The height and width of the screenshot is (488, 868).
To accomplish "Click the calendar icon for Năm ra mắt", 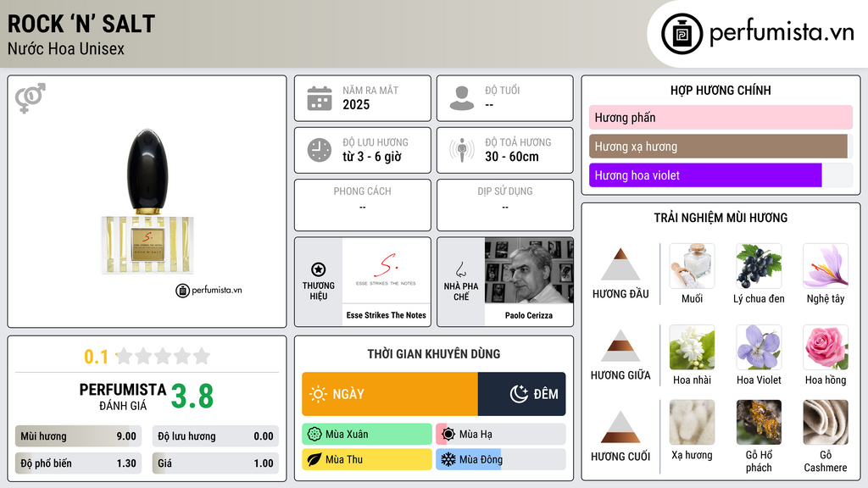I will (320, 98).
